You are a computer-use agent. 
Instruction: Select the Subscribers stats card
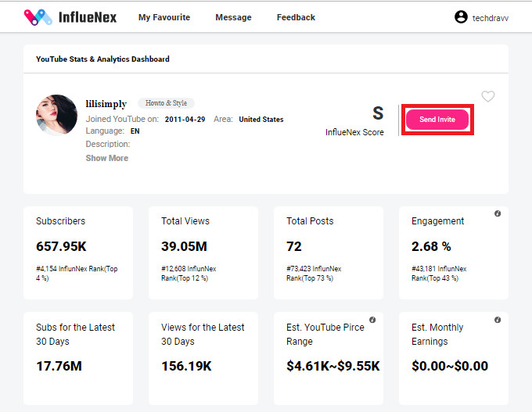pyautogui.click(x=78, y=253)
